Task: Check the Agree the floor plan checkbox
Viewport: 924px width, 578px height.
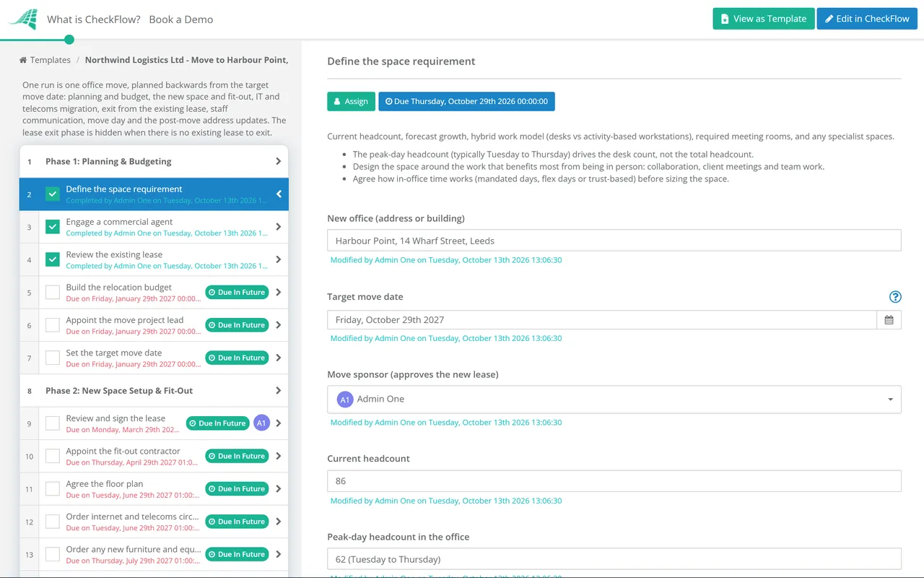Action: [53, 489]
